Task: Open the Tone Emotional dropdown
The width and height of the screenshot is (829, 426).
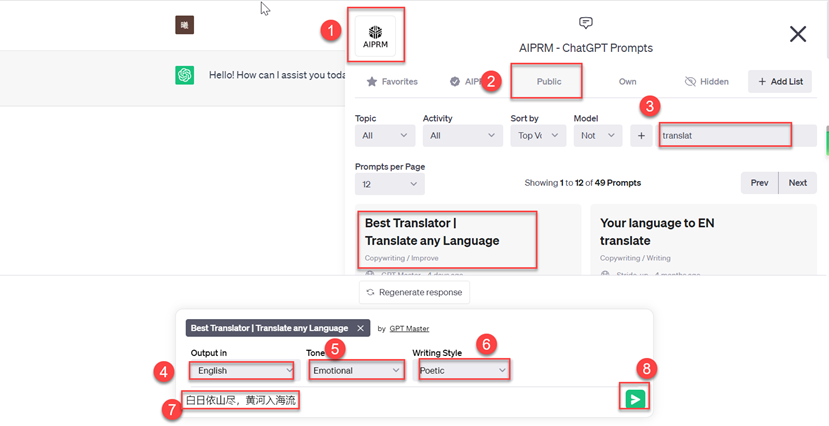Action: pos(356,371)
